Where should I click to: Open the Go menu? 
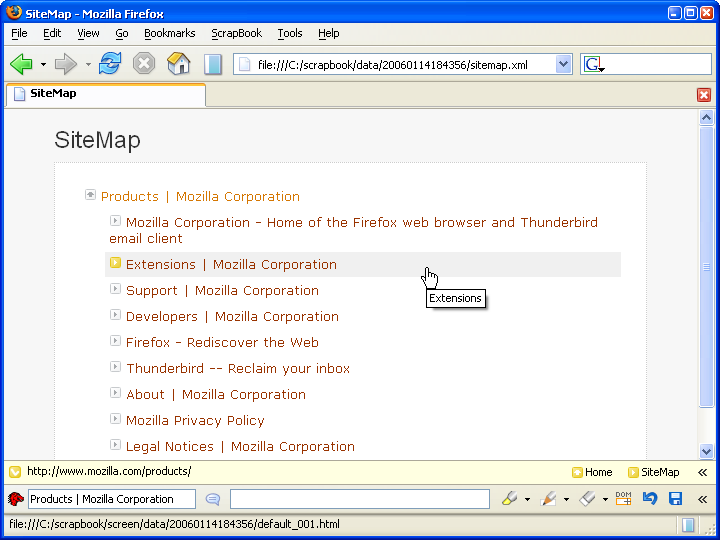(122, 33)
